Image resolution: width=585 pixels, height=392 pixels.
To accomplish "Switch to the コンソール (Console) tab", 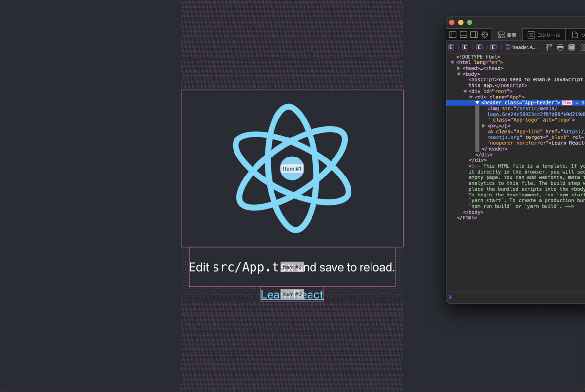I will tap(544, 35).
